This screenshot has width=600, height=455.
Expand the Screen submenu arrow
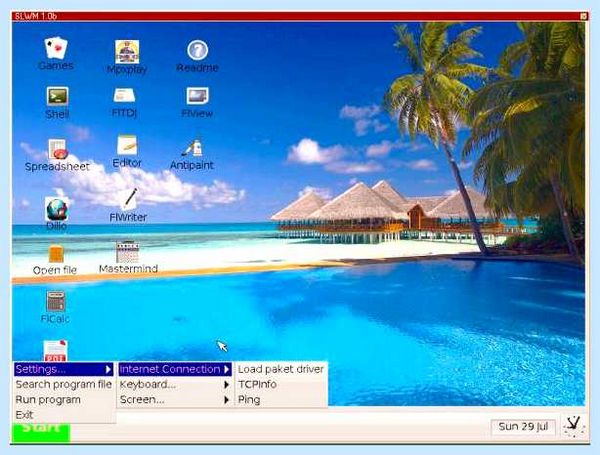coord(226,400)
